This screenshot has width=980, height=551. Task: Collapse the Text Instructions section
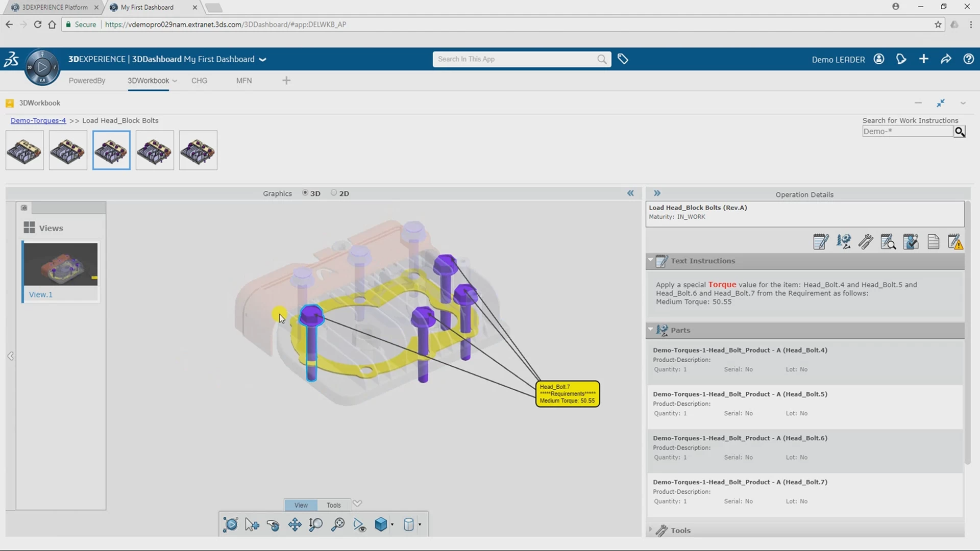[x=651, y=260]
